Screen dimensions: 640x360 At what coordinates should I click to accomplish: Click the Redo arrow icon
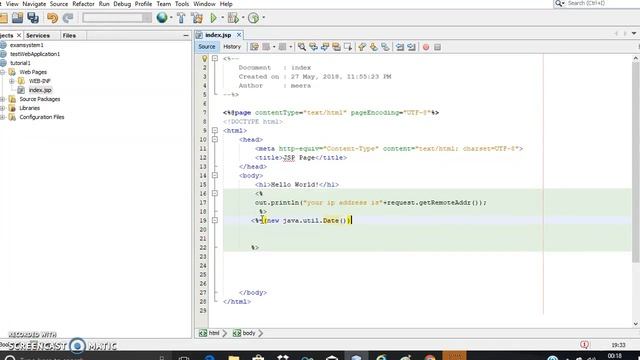pyautogui.click(x=68, y=18)
